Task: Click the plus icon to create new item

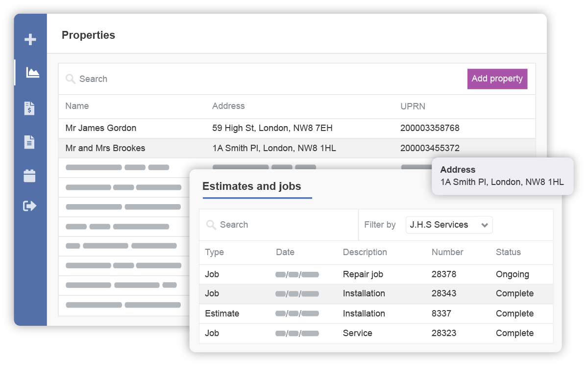Action: pyautogui.click(x=30, y=39)
